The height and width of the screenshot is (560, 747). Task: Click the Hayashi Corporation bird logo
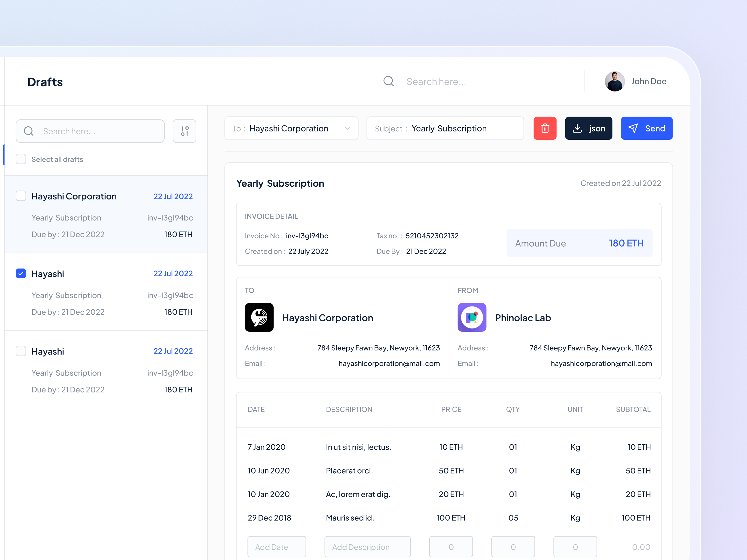259,317
